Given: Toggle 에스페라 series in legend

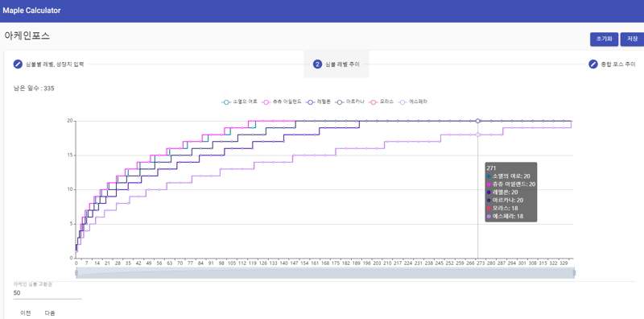Looking at the screenshot, I should click(x=413, y=101).
